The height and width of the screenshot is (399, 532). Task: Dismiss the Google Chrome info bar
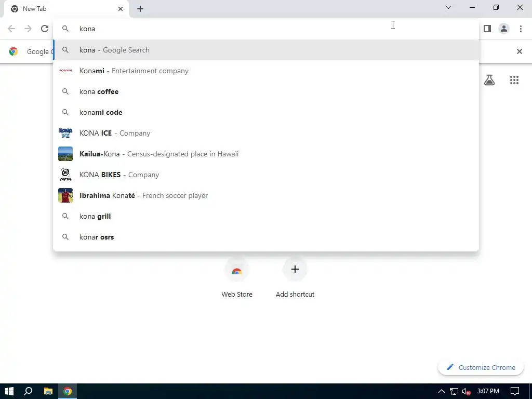(x=519, y=51)
